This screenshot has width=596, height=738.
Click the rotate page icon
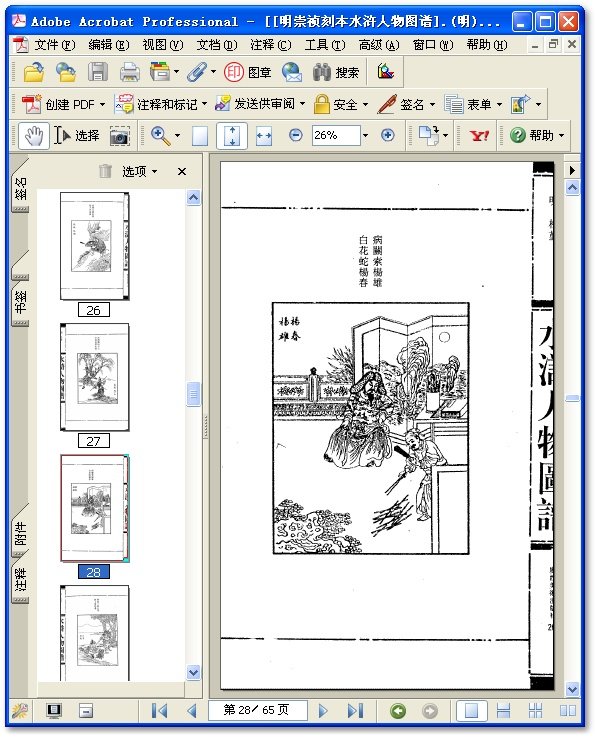[x=428, y=136]
